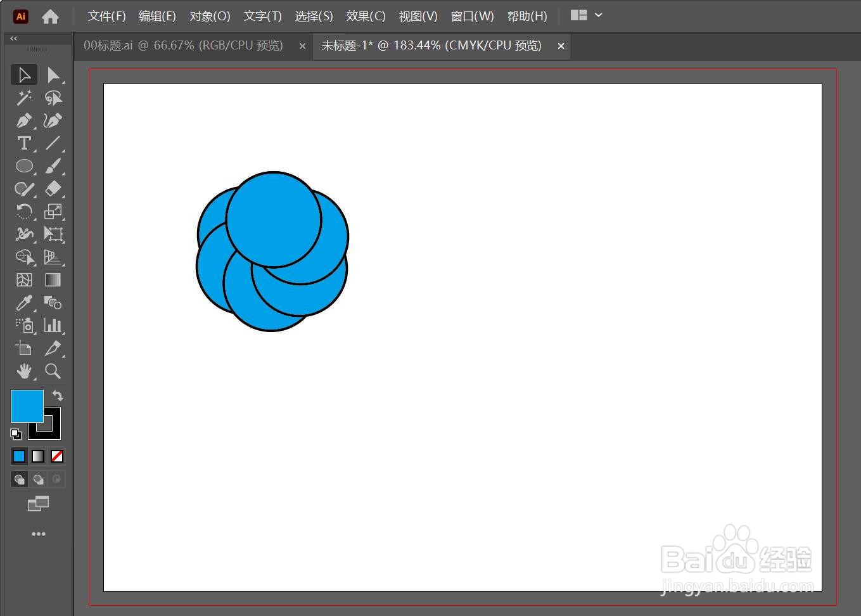Click the blue Fill color box
This screenshot has width=861, height=616.
pyautogui.click(x=27, y=406)
